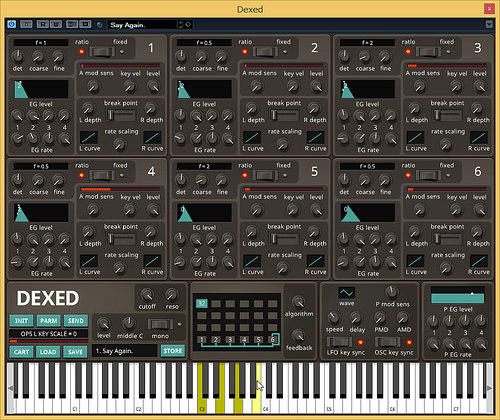500x420 pixels.
Task: Click operator 6 R curve display
Action: click(479, 261)
